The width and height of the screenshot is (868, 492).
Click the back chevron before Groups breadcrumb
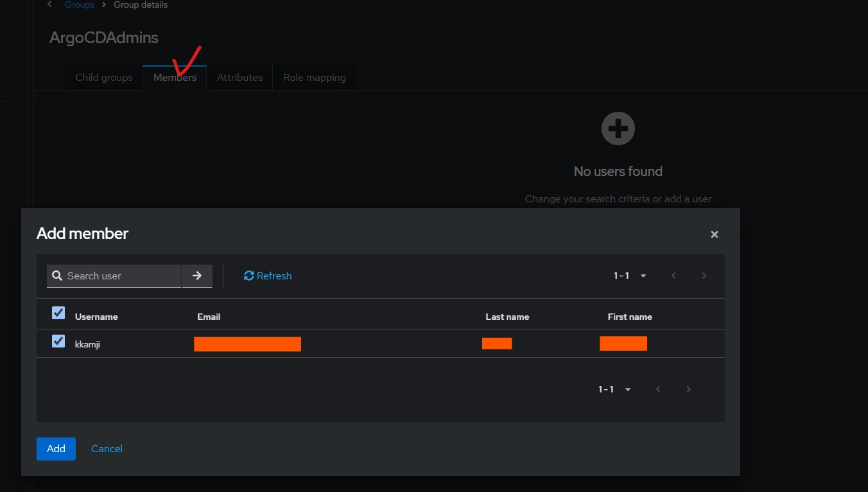(50, 4)
